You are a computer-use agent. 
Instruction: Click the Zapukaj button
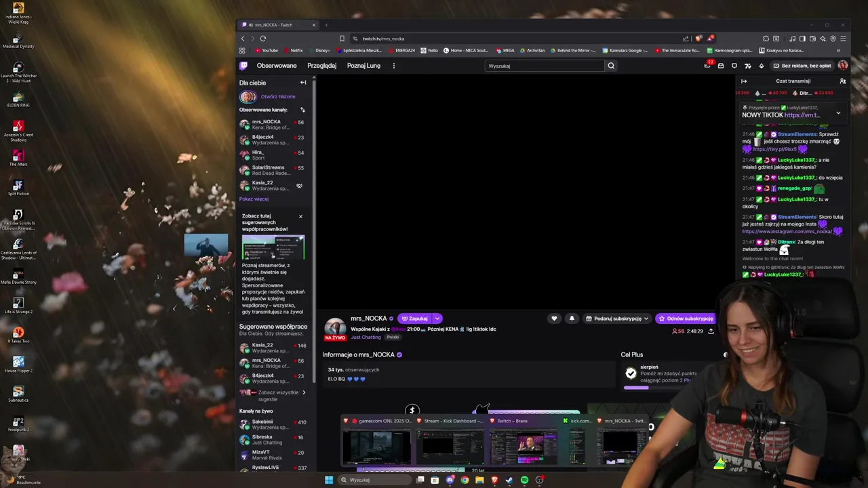point(415,319)
